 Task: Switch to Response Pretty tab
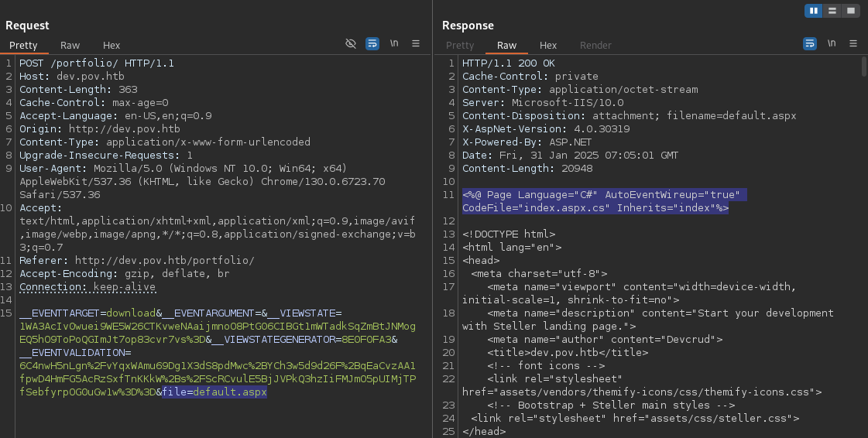[460, 46]
